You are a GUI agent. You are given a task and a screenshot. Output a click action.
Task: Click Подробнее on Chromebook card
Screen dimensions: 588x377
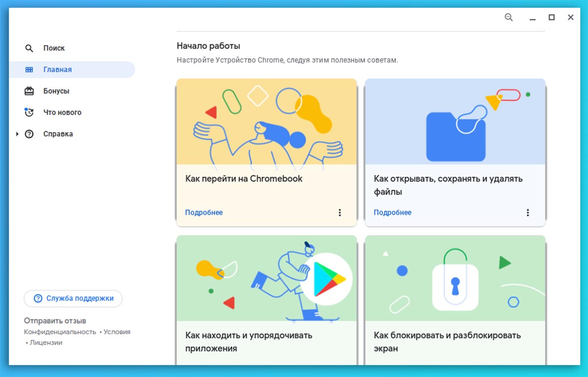204,212
